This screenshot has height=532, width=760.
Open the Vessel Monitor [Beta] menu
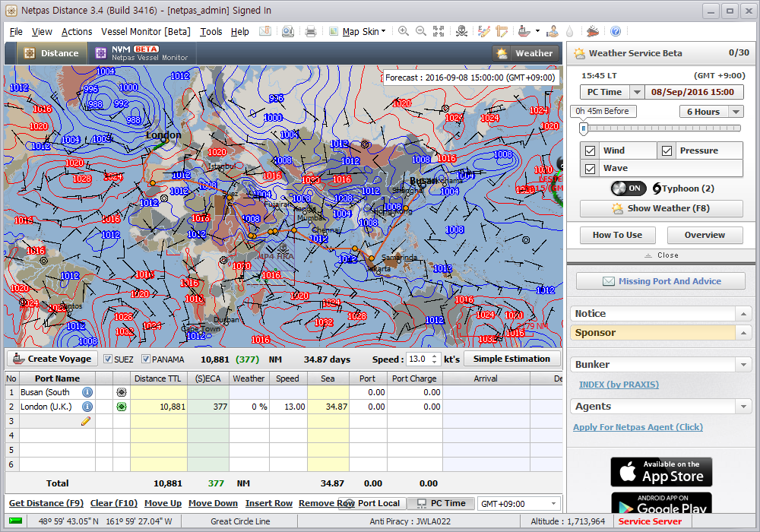pos(146,32)
